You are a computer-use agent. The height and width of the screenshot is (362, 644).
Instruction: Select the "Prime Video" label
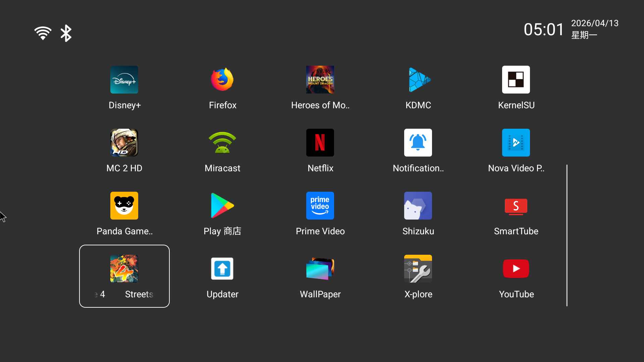320,231
